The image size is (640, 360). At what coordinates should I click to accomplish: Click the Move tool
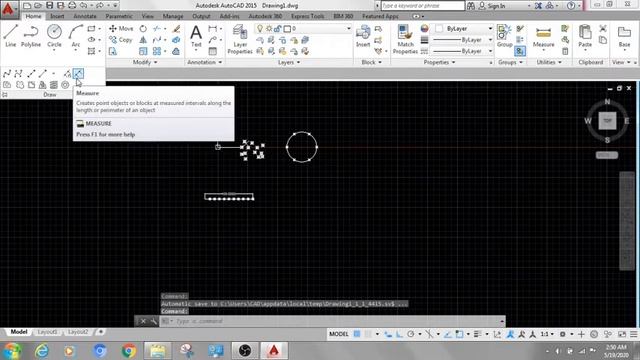121,29
